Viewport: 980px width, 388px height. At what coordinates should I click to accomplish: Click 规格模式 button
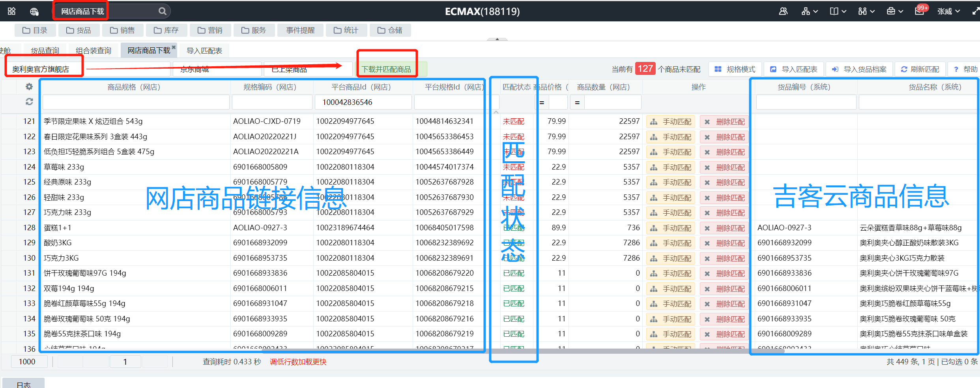(735, 69)
